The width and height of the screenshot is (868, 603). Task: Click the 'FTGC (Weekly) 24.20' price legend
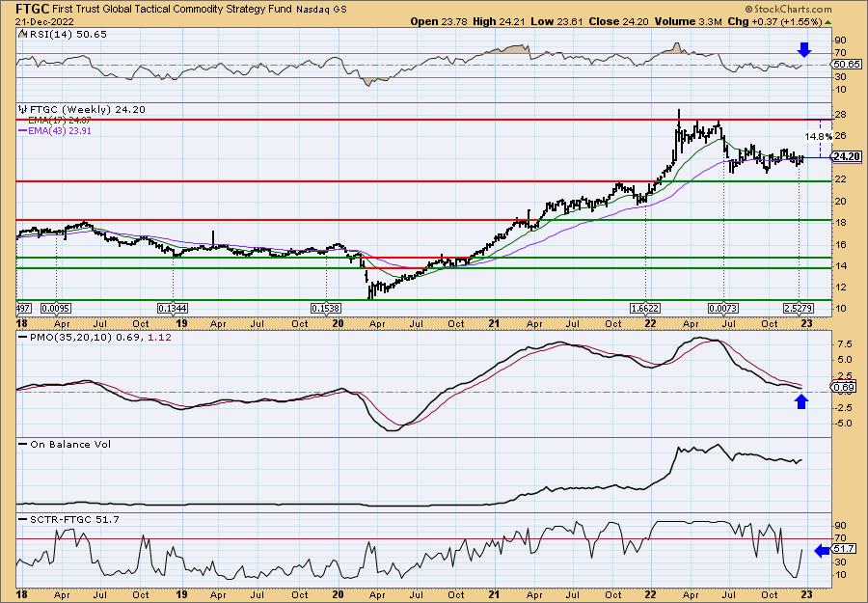click(x=87, y=110)
